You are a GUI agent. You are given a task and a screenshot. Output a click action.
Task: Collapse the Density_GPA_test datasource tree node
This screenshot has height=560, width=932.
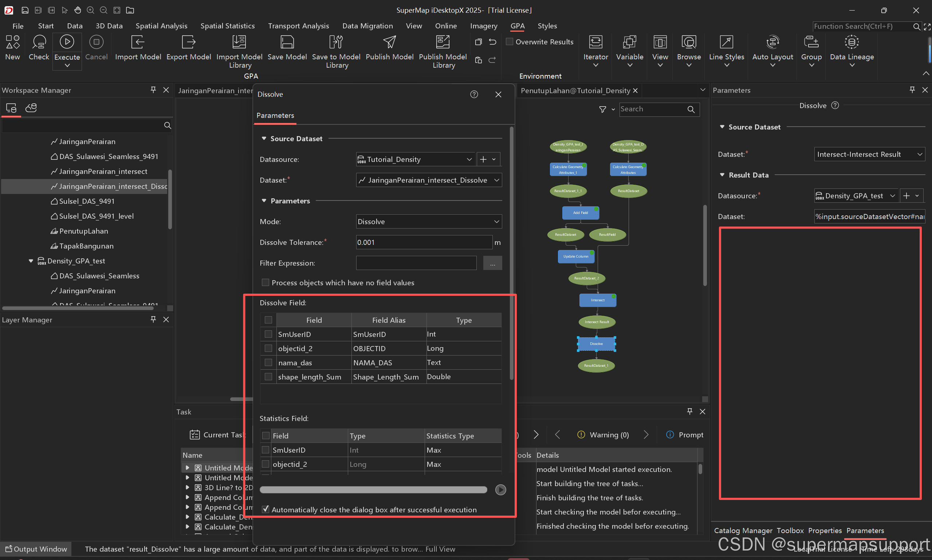(31, 261)
